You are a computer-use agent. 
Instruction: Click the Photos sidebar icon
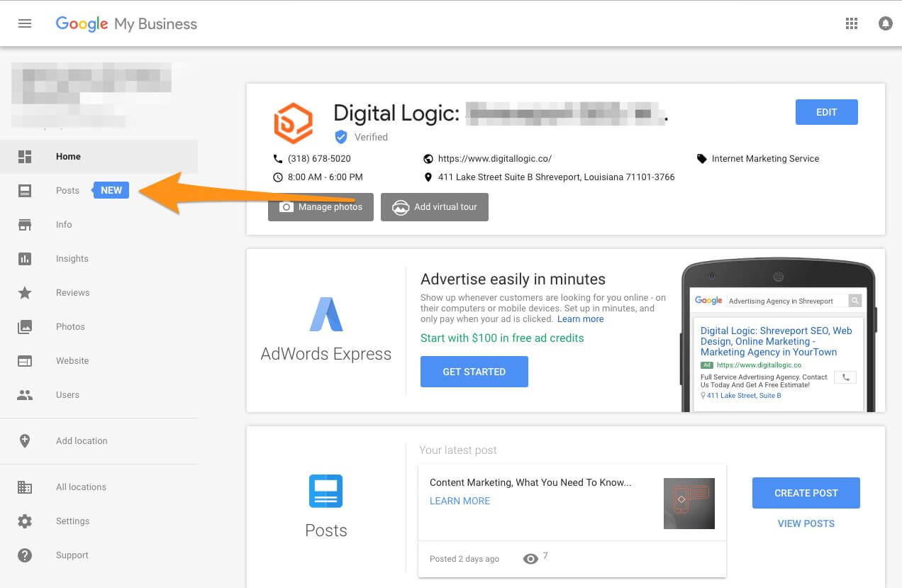pos(25,327)
